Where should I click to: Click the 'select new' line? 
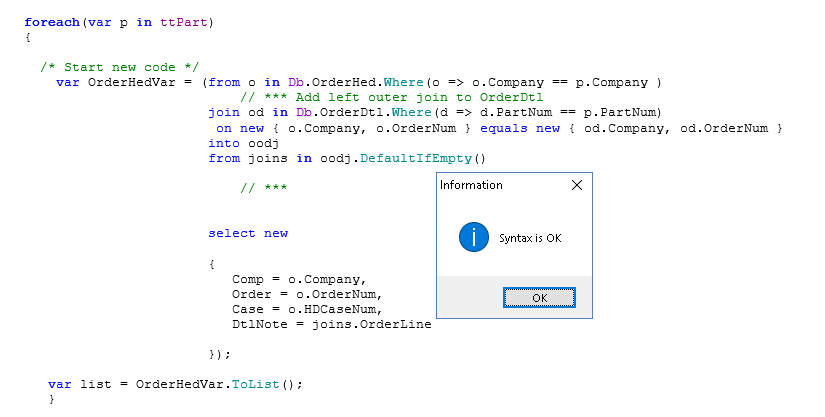tap(248, 233)
